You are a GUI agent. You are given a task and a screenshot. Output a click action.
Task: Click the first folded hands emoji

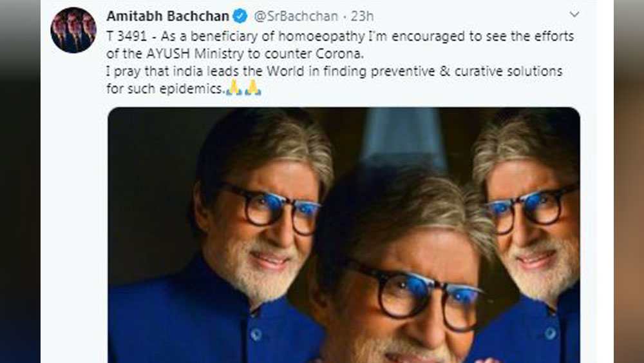coord(234,88)
